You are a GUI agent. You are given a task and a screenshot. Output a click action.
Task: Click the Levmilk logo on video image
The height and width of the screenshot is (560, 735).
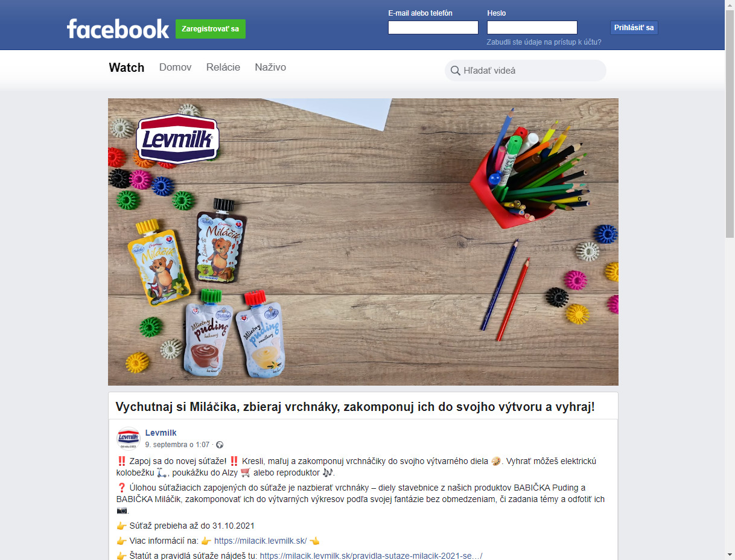177,139
